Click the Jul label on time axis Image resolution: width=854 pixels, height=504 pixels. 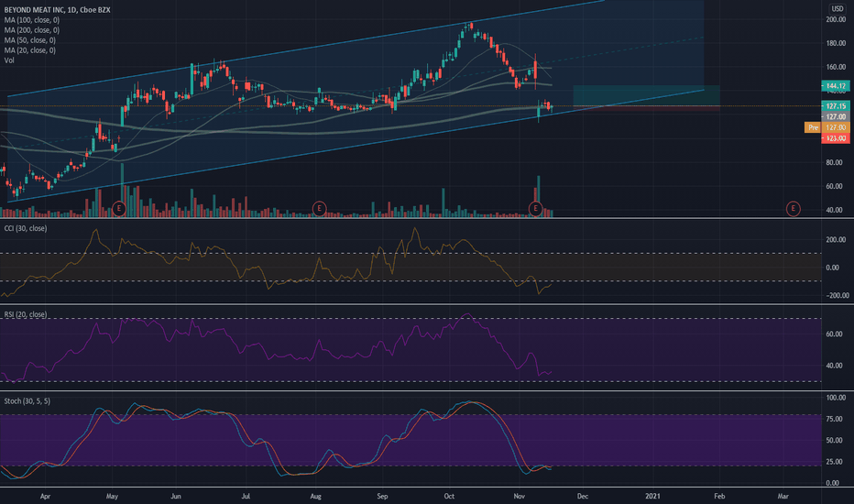tap(246, 497)
